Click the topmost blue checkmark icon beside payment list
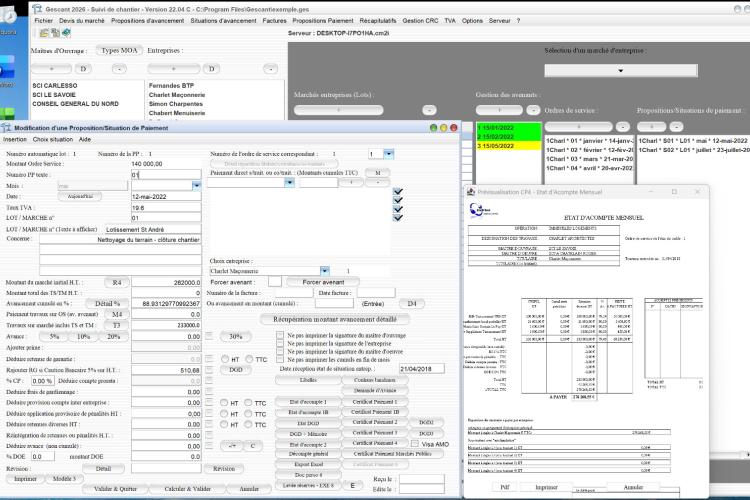The image size is (750, 500). tap(397, 191)
